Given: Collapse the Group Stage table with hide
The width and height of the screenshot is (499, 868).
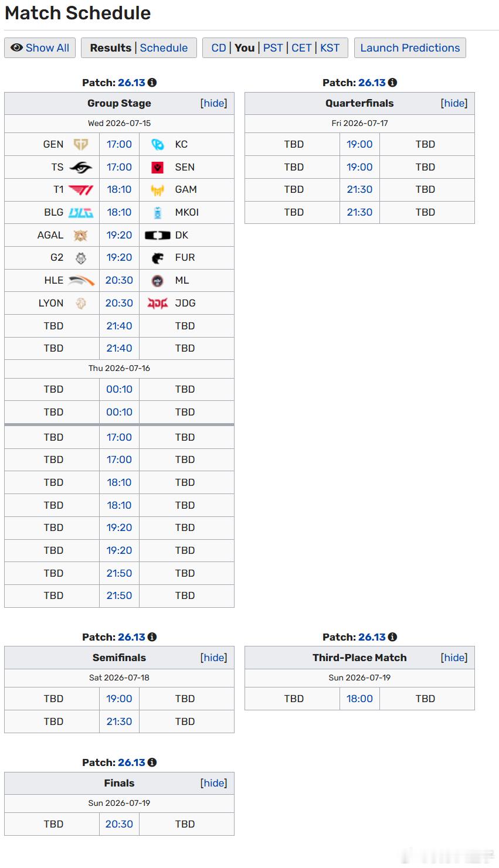Looking at the screenshot, I should (213, 103).
